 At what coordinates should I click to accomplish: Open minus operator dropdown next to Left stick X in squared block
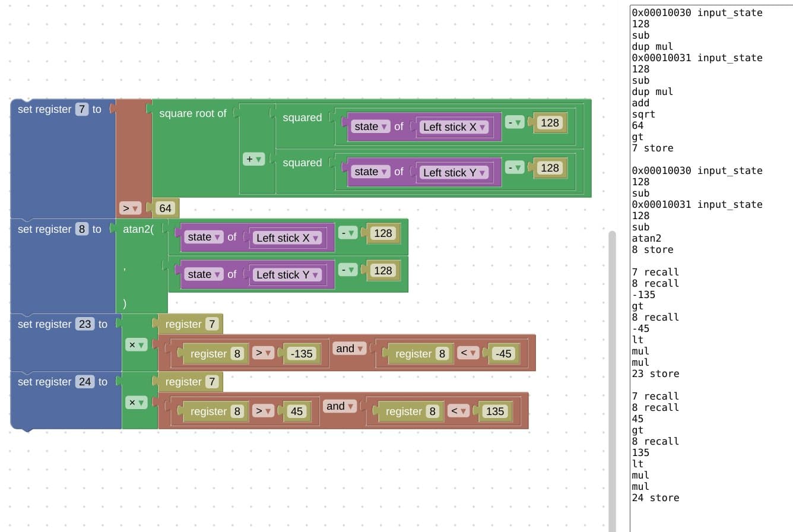coord(515,123)
